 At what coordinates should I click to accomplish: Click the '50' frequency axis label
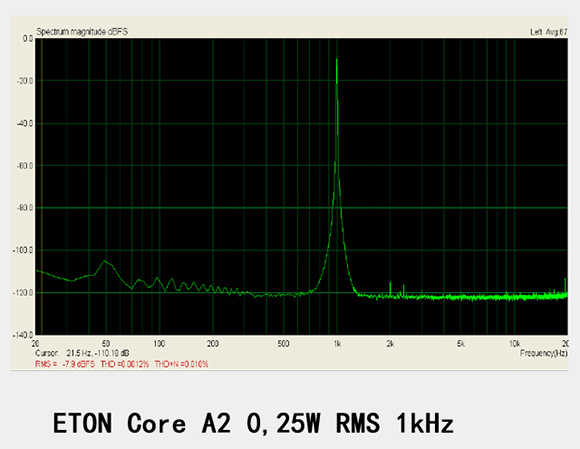106,344
